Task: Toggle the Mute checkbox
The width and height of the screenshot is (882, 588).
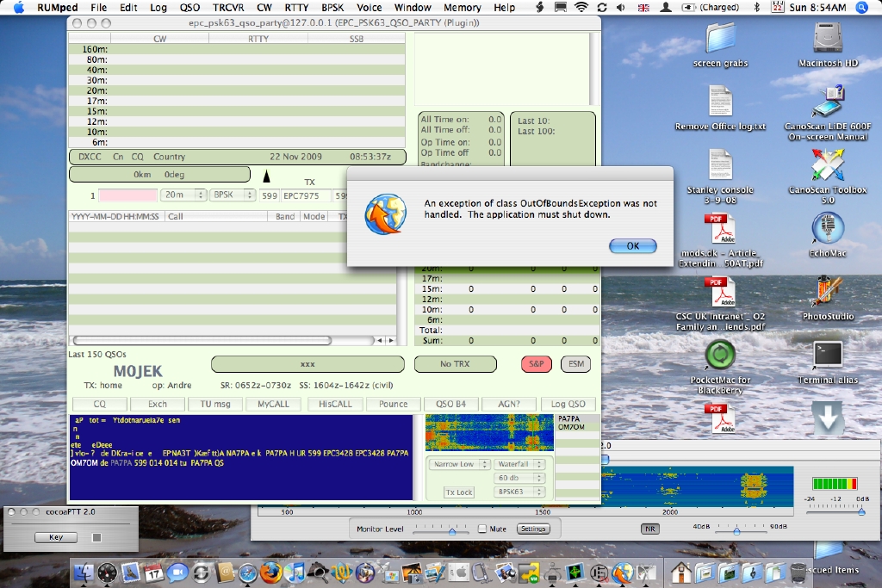Action: (x=482, y=529)
